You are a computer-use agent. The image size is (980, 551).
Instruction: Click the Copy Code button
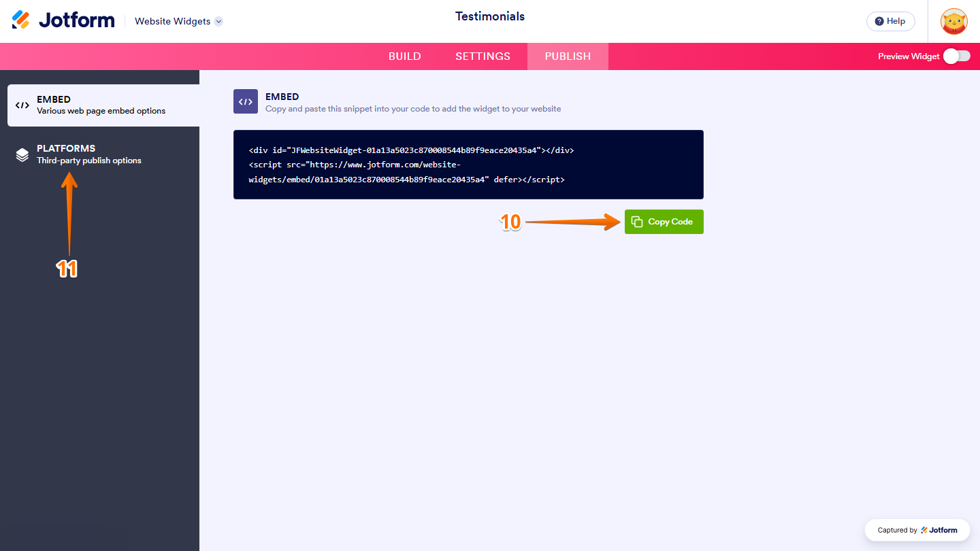[664, 222]
